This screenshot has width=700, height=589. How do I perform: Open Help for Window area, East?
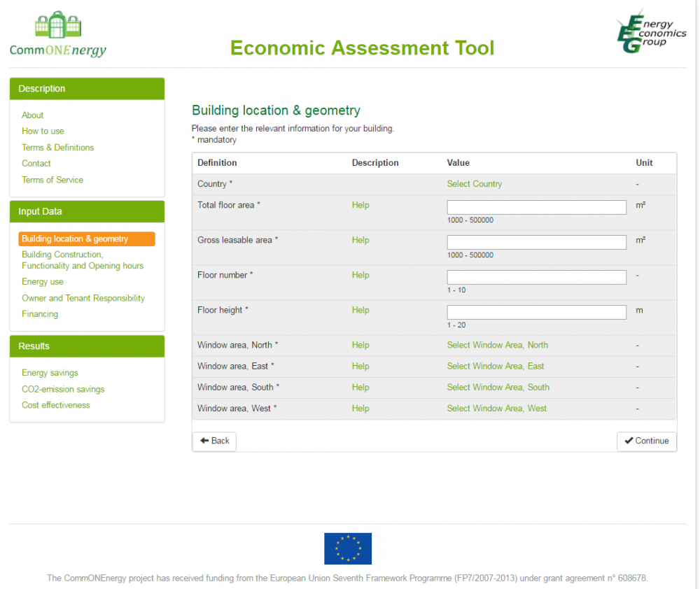tap(360, 367)
